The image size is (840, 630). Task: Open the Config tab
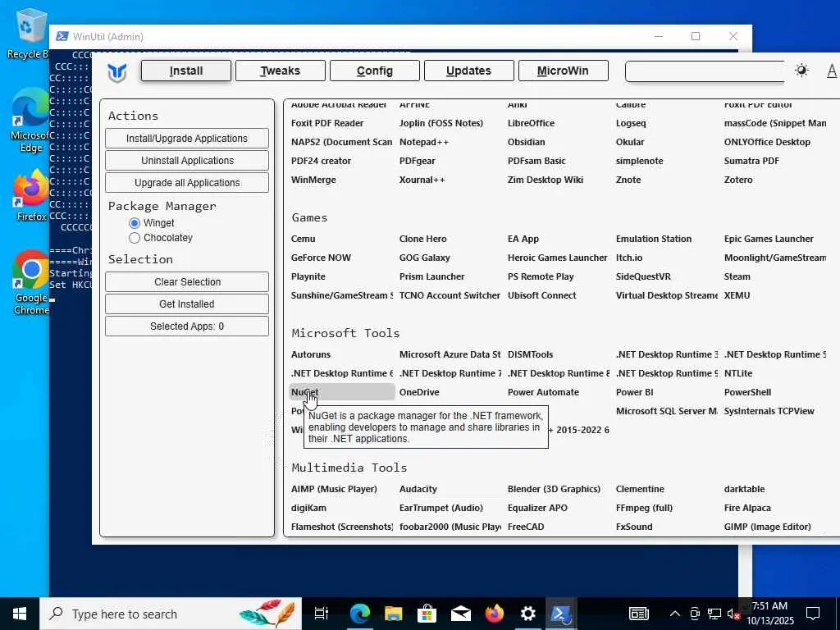click(374, 71)
